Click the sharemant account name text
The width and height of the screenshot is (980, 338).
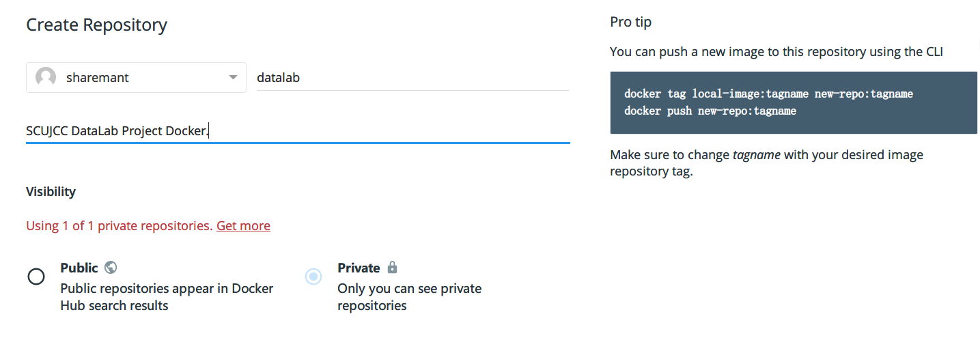(98, 78)
